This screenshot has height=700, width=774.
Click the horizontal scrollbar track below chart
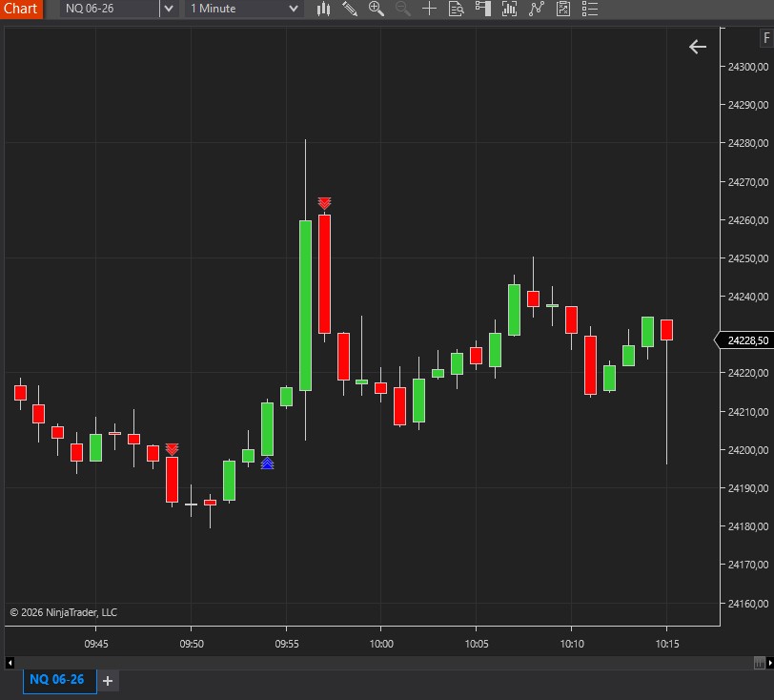(381, 663)
